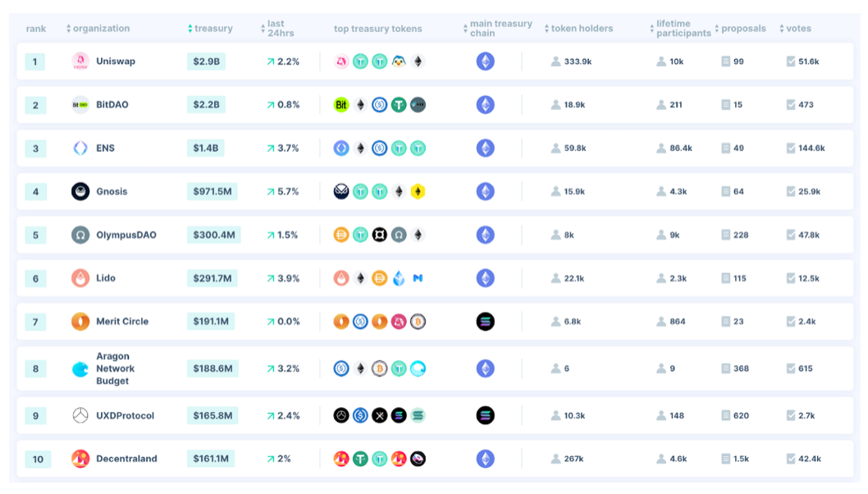Click the 144.6k votes value
Screen dimensions: 868x494
(811, 148)
